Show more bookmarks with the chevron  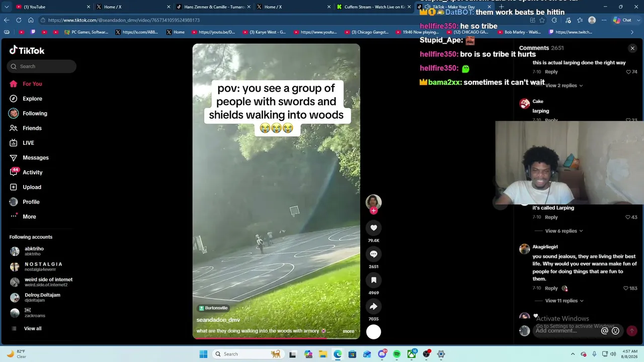(x=632, y=32)
